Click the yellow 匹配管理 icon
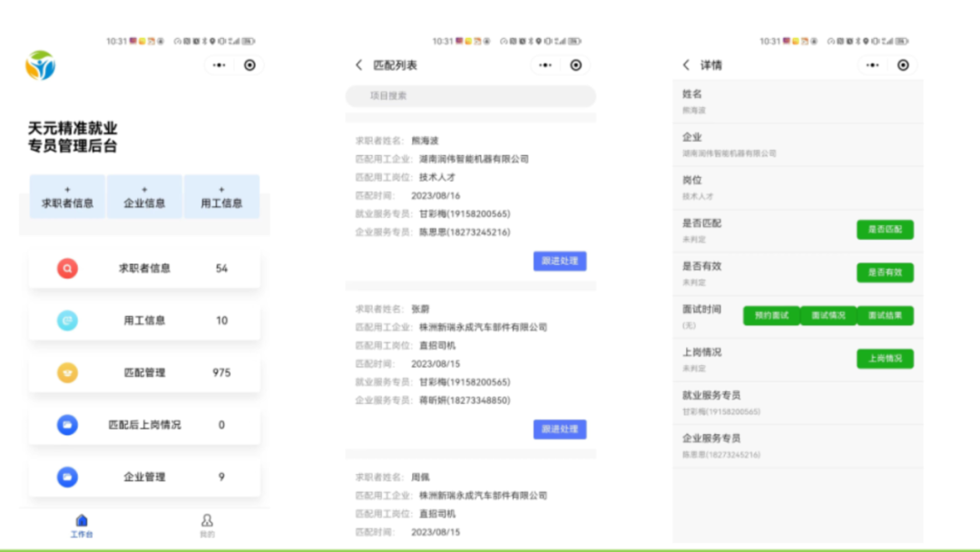The height and width of the screenshot is (552, 980). coord(67,373)
